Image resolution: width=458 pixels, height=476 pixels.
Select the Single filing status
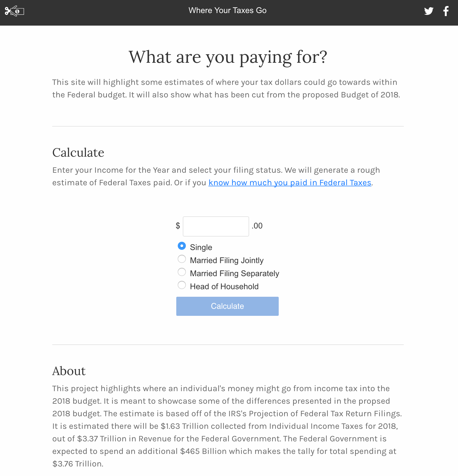pyautogui.click(x=182, y=246)
